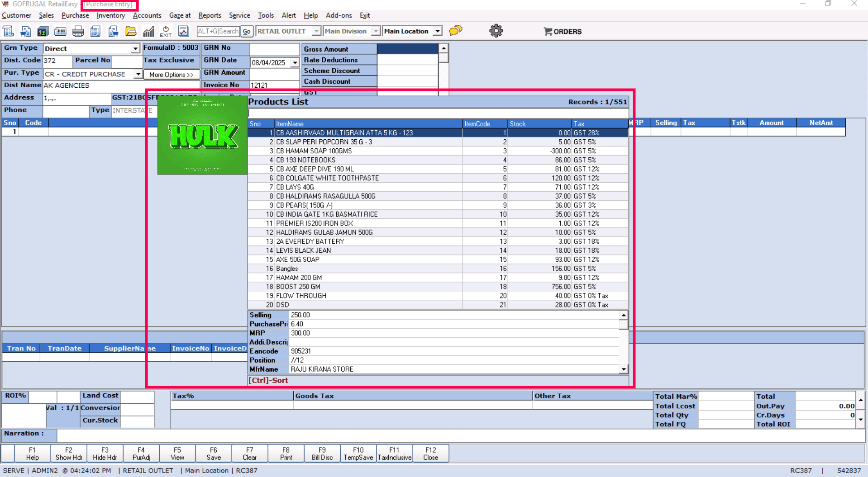
Task: Select CB LAYS 40G in the products list
Action: click(295, 187)
